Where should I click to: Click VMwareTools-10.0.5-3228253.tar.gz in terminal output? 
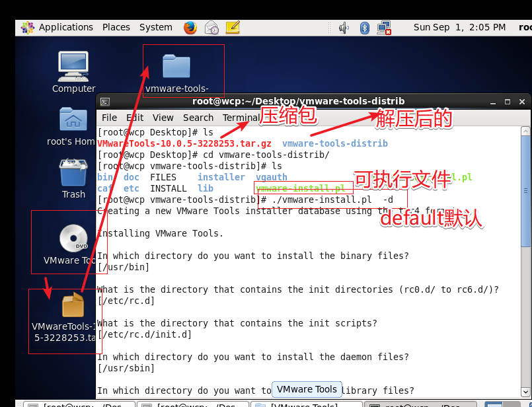click(184, 143)
